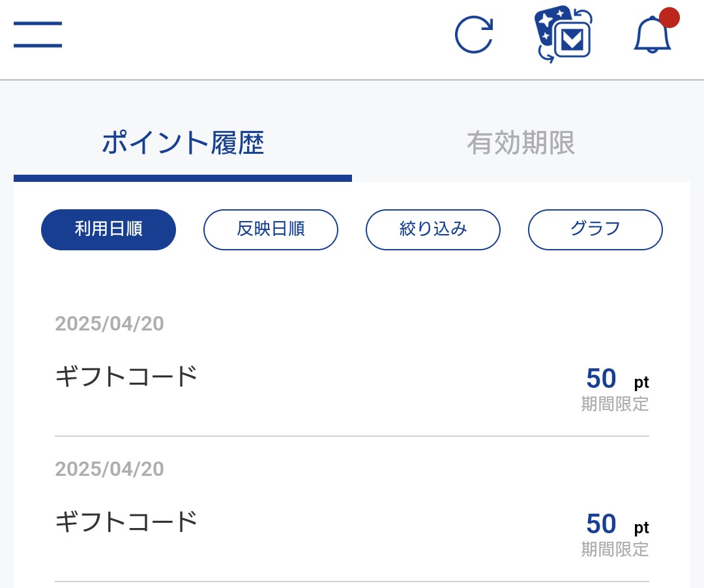Tap the first 2025/04/20 date
The image size is (704, 588).
click(x=110, y=323)
